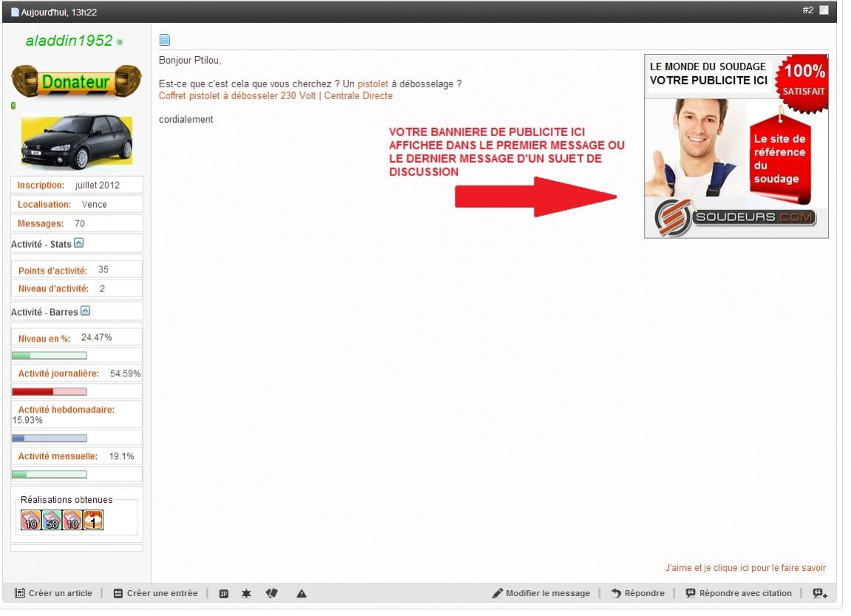Click the red Activité journalière progress bar
This screenshot has width=851, height=616.
pos(50,391)
